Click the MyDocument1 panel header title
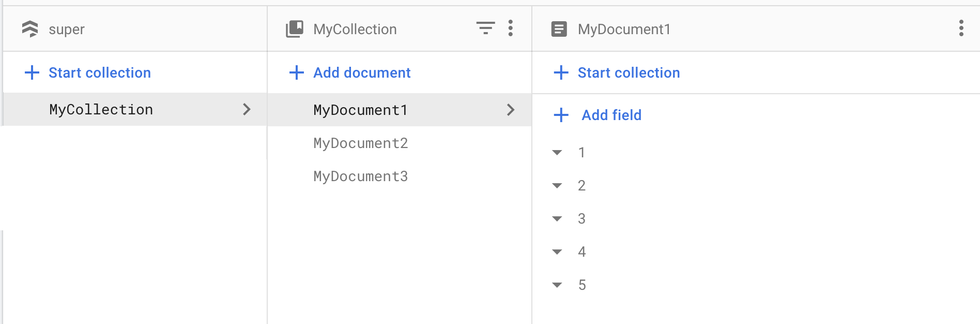980x324 pixels. (624, 29)
